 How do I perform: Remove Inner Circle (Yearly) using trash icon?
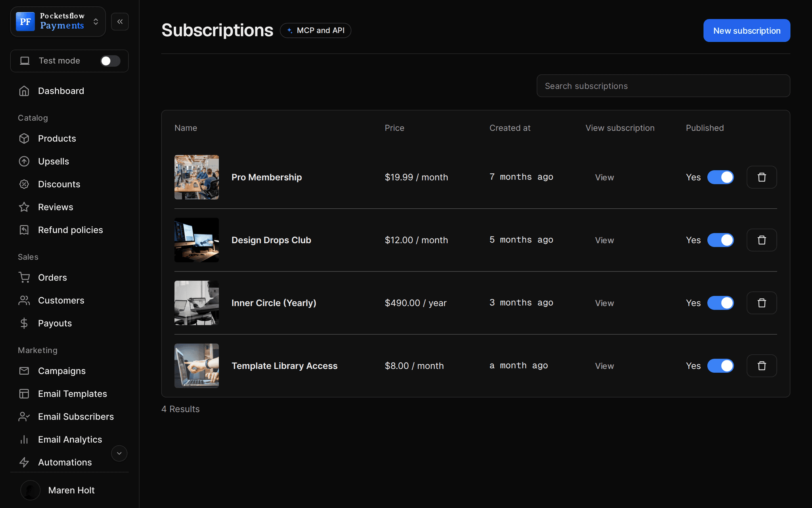[762, 303]
